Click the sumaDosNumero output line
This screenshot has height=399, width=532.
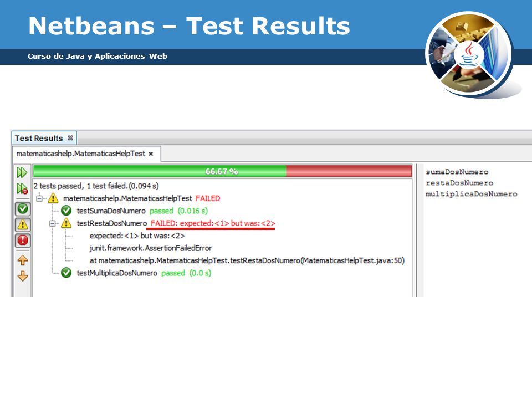pos(457,172)
